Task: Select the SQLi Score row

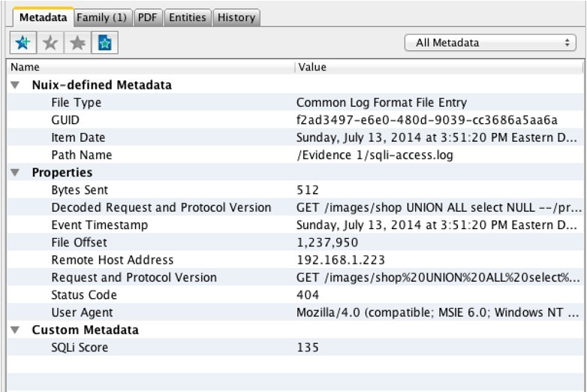Action: (x=295, y=348)
